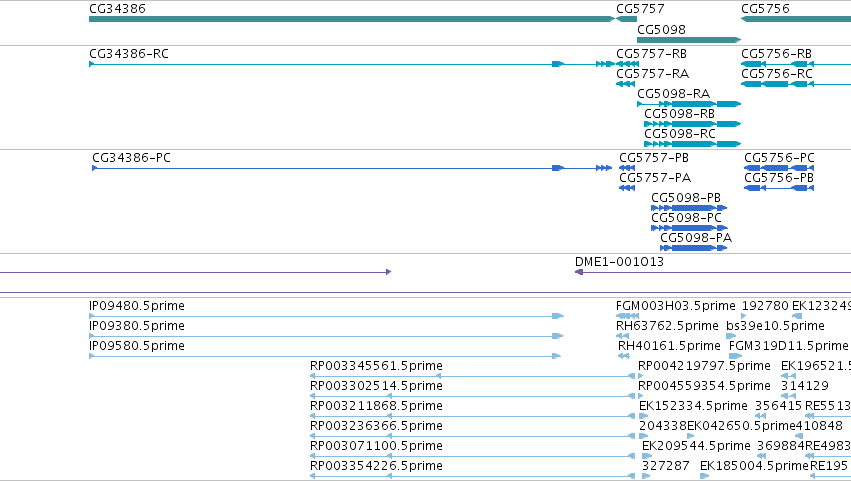The image size is (851, 481).
Task: Select protein CG34386-PC
Action: [352, 168]
